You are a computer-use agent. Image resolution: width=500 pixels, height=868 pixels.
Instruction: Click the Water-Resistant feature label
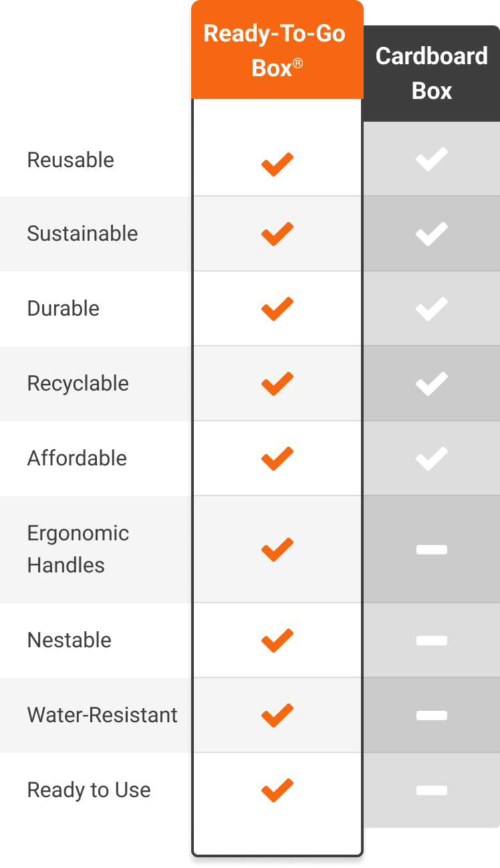coord(102,716)
